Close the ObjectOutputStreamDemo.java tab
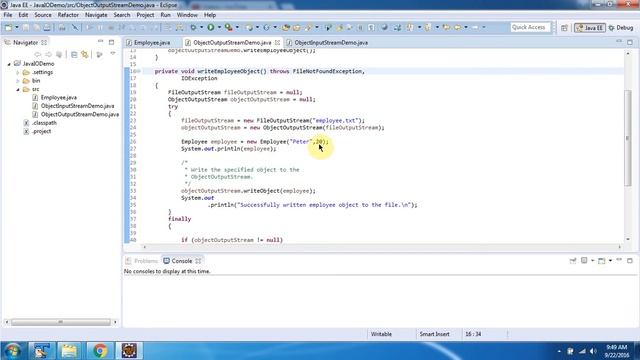Screen dimensions: 640x360 tap(278, 42)
